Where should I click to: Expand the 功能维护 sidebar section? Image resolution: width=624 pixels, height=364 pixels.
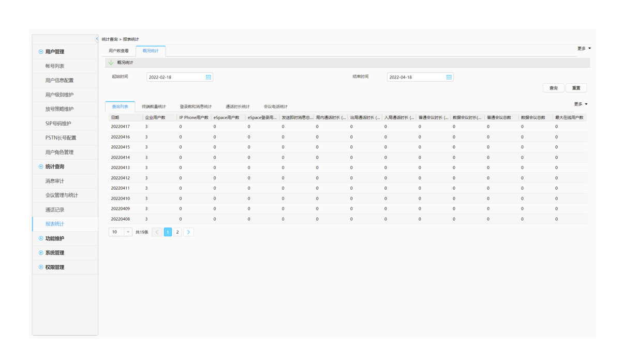tap(41, 238)
